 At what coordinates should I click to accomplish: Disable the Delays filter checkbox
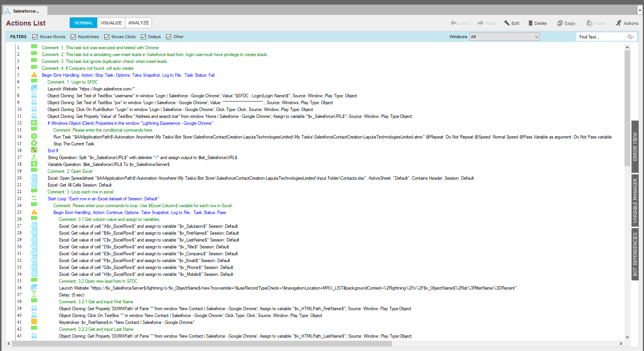144,37
